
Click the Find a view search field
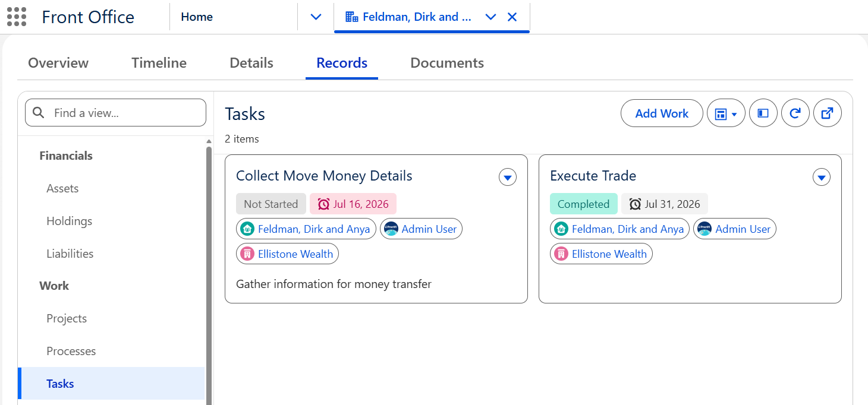click(115, 113)
